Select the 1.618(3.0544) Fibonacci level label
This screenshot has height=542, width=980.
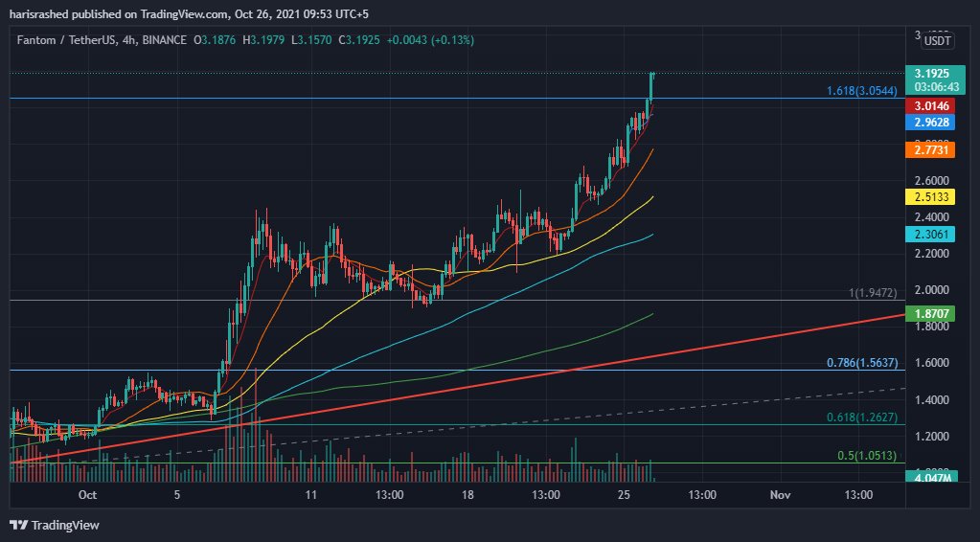point(862,91)
